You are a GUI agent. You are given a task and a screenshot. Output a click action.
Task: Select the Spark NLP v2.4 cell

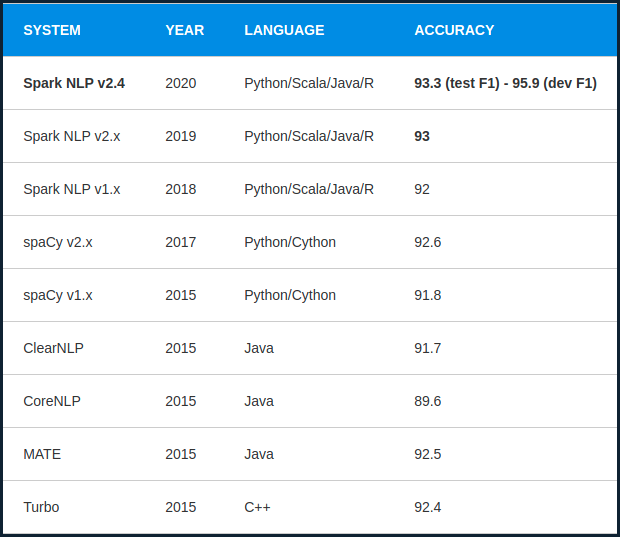pyautogui.click(x=74, y=83)
